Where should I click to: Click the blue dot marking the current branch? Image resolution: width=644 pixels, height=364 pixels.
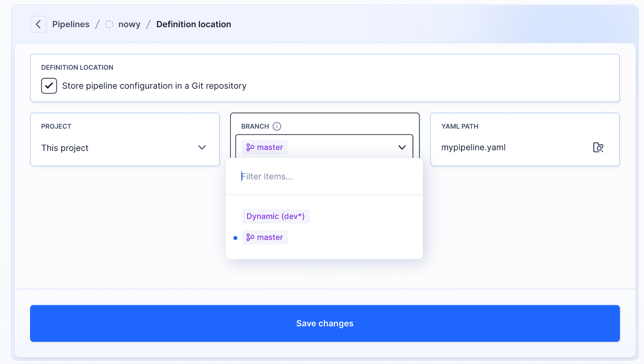pyautogui.click(x=235, y=237)
